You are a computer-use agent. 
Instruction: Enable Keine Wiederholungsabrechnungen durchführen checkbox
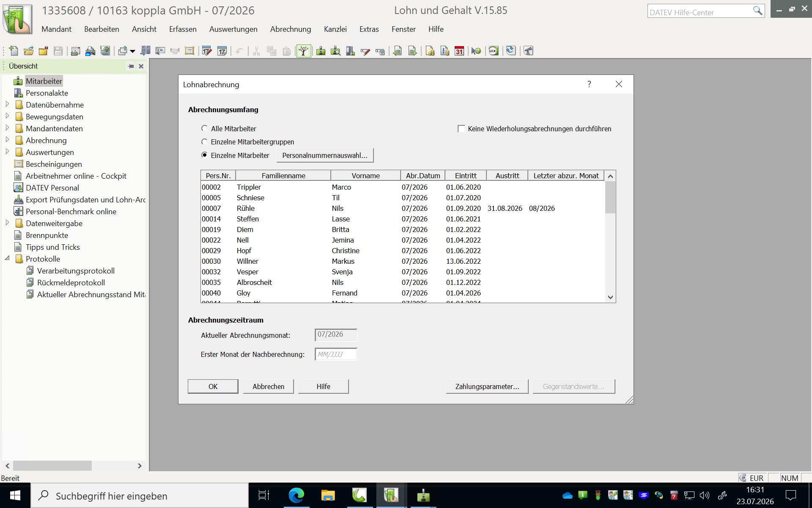(461, 129)
